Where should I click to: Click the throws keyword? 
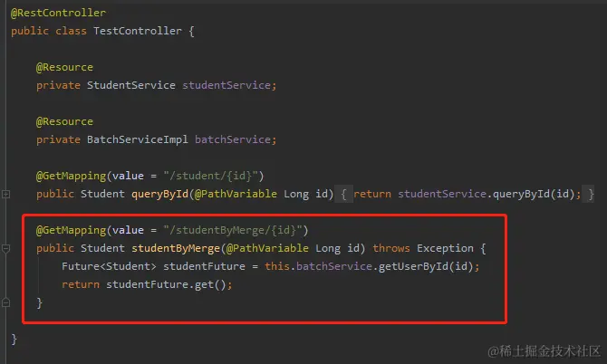click(391, 248)
